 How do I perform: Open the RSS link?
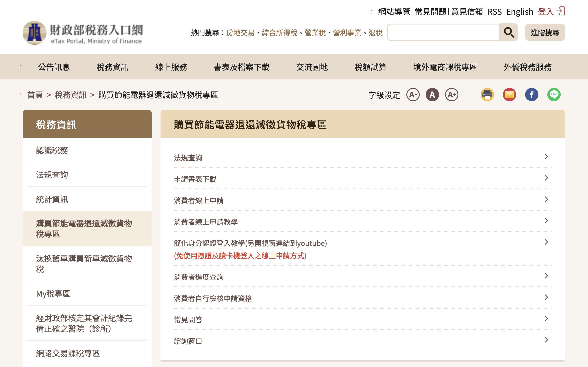pyautogui.click(x=494, y=12)
